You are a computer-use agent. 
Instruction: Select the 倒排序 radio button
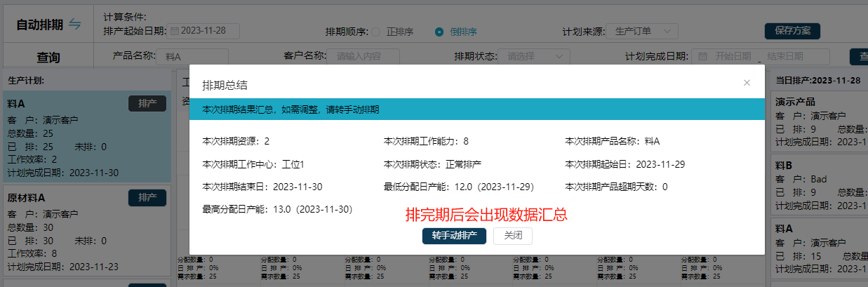[x=439, y=32]
